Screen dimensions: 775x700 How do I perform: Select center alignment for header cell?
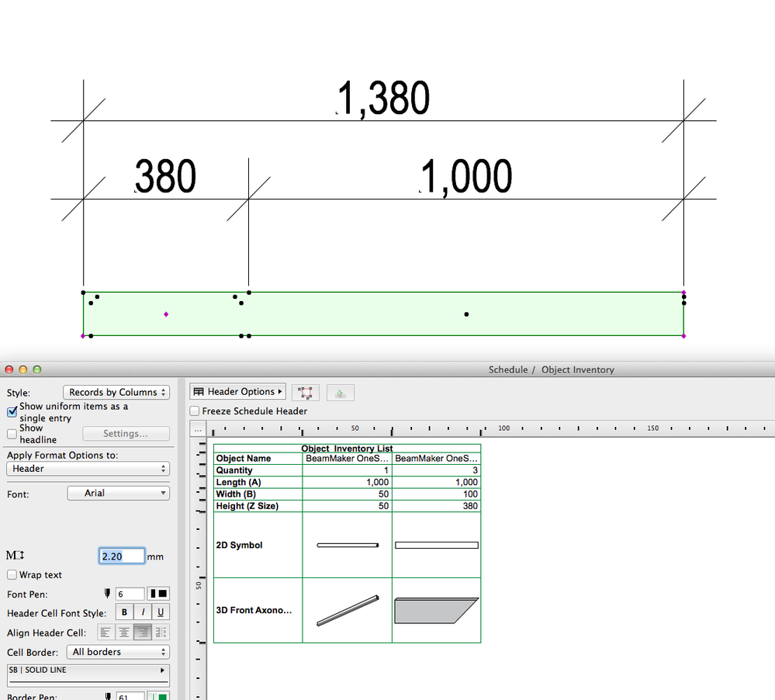124,632
